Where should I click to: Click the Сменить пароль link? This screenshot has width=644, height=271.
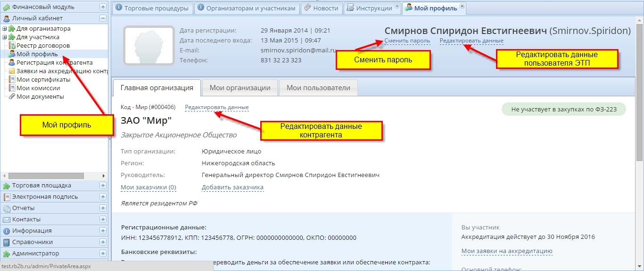coord(407,41)
